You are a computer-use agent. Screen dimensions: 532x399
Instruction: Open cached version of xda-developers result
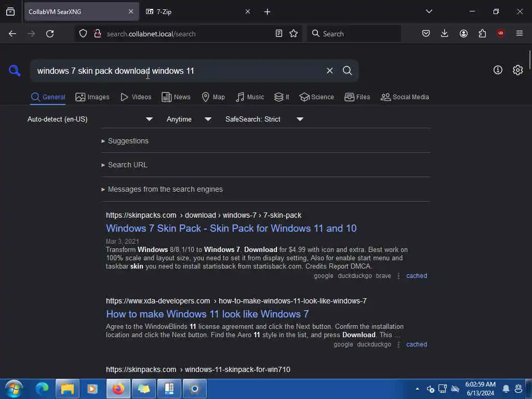pyautogui.click(x=416, y=344)
